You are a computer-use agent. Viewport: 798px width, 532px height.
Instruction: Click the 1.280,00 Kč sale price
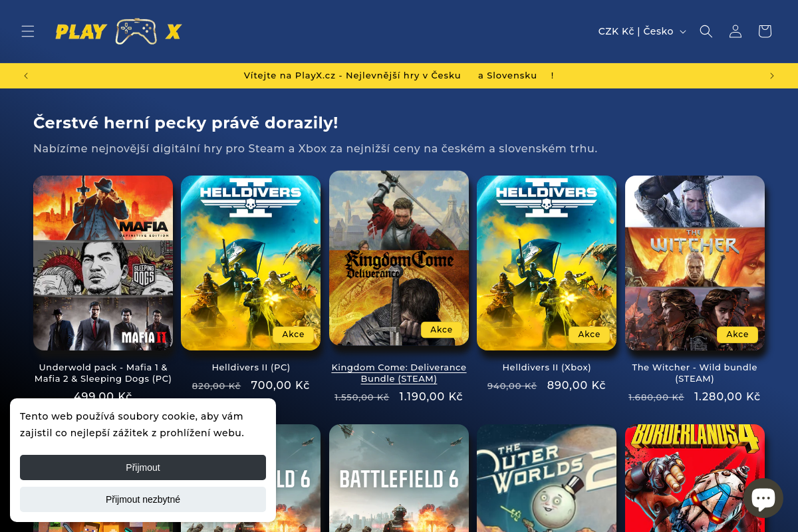[728, 396]
